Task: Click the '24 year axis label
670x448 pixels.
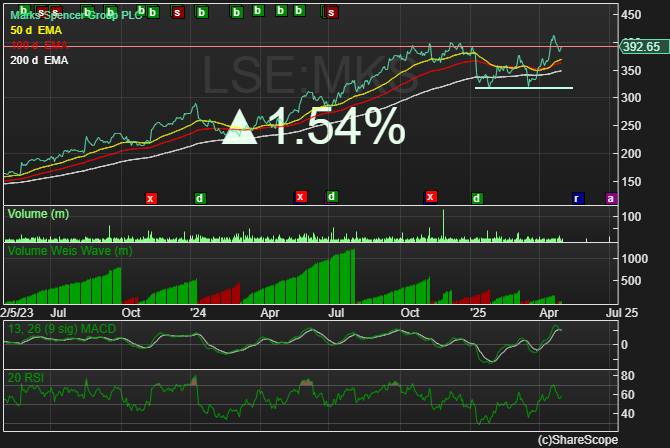Action: (x=198, y=313)
